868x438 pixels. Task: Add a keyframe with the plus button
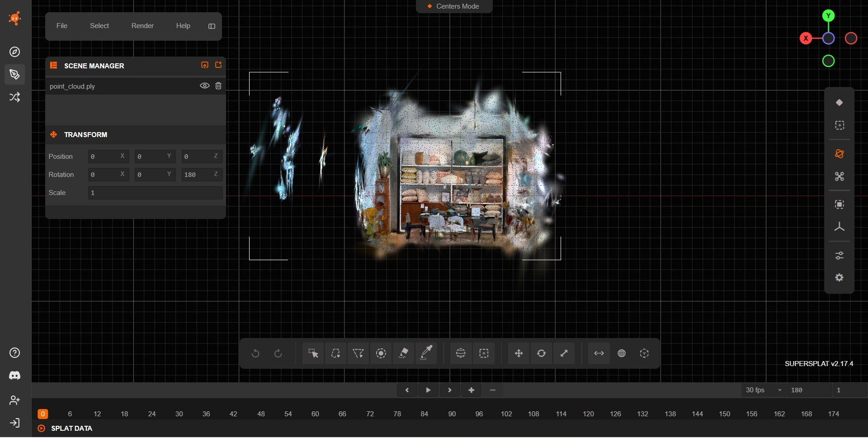click(471, 390)
